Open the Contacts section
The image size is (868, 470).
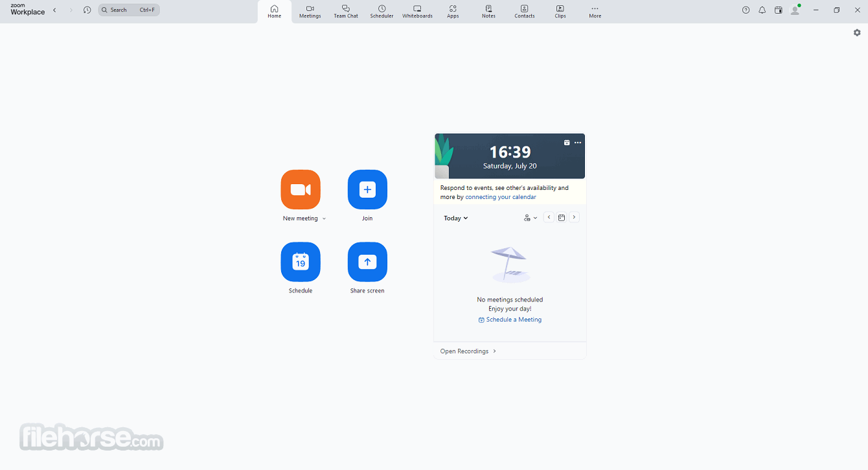coord(524,11)
